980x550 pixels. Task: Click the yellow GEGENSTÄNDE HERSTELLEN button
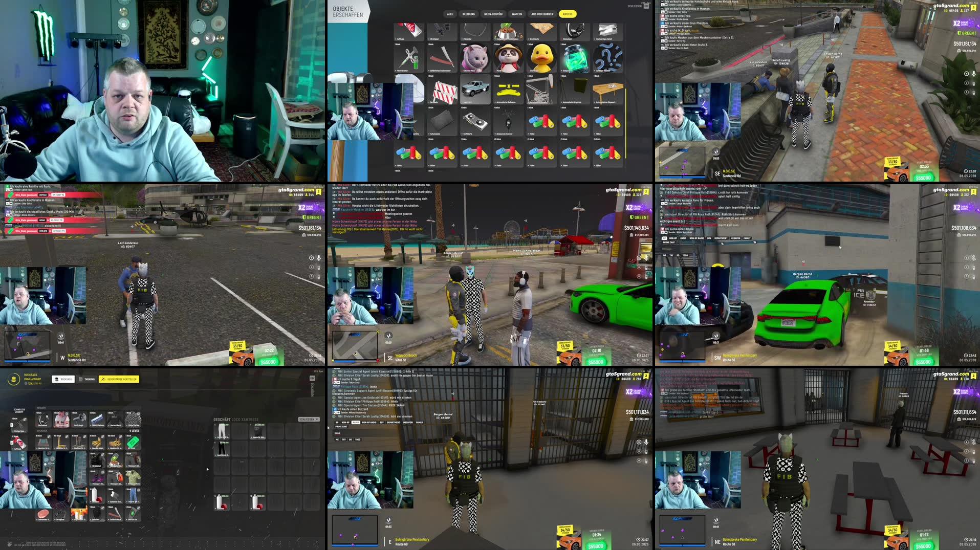pos(119,379)
